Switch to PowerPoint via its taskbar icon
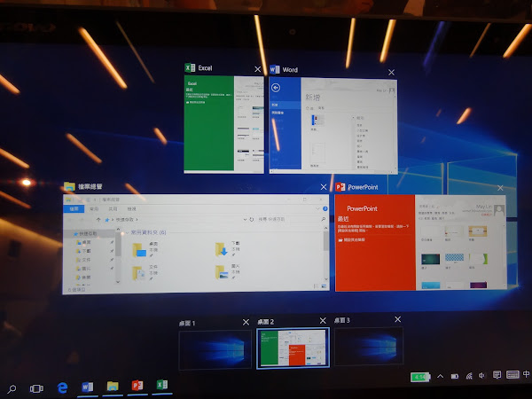The height and width of the screenshot is (399, 532). (x=137, y=386)
